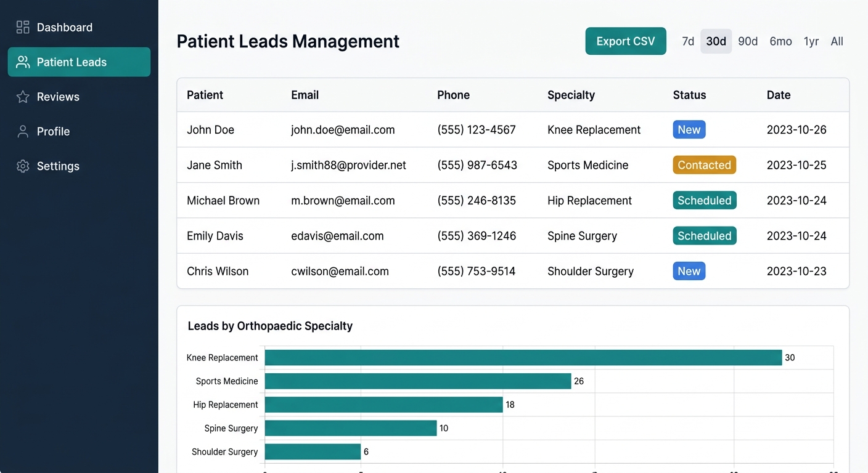The height and width of the screenshot is (473, 868).
Task: Click the Dashboard grid icon
Action: [x=23, y=27]
